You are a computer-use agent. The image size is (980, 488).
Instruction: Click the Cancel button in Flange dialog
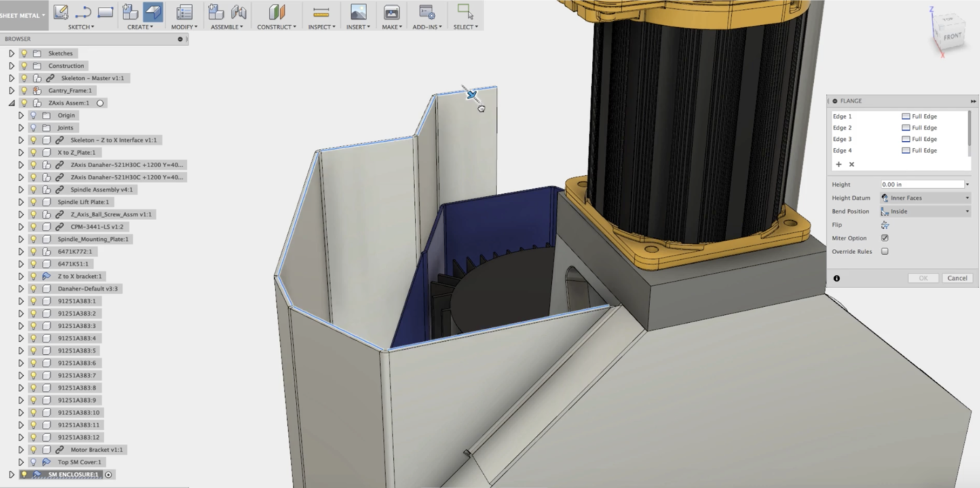coord(957,278)
